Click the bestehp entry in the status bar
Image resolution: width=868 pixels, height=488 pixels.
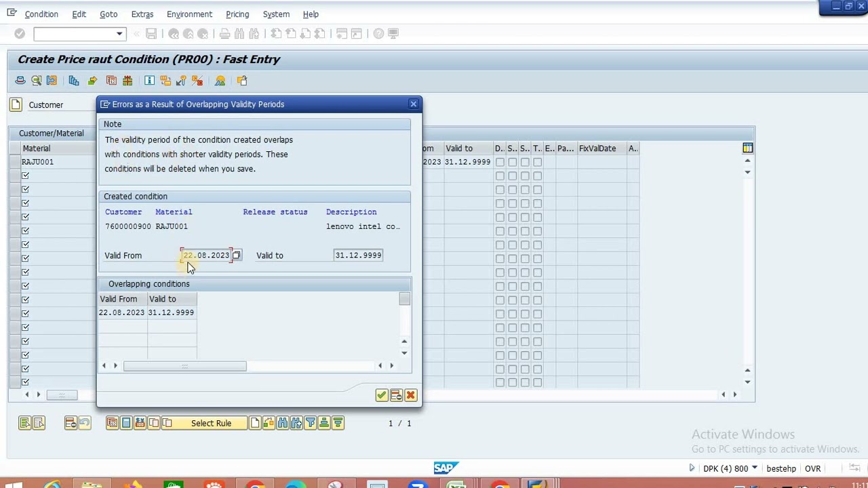coord(781,468)
